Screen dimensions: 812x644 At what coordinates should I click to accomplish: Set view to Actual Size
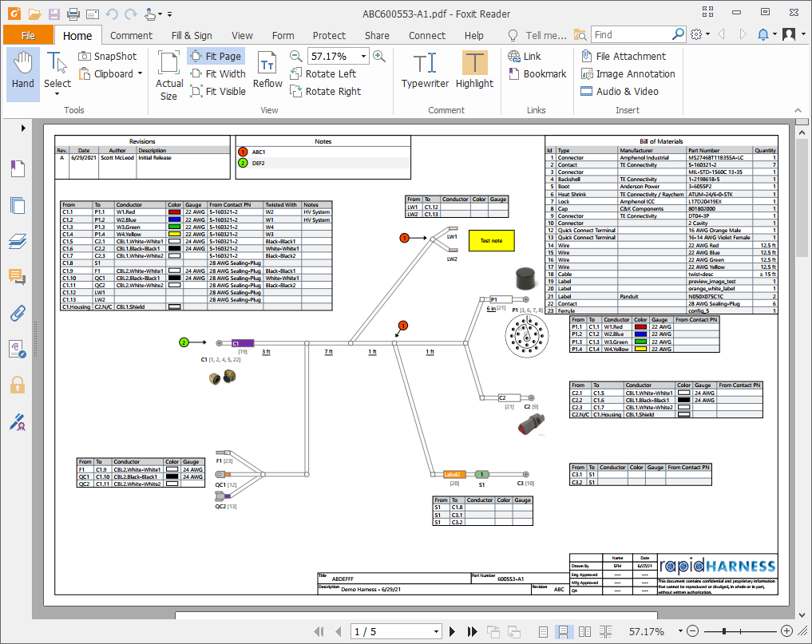click(x=168, y=75)
